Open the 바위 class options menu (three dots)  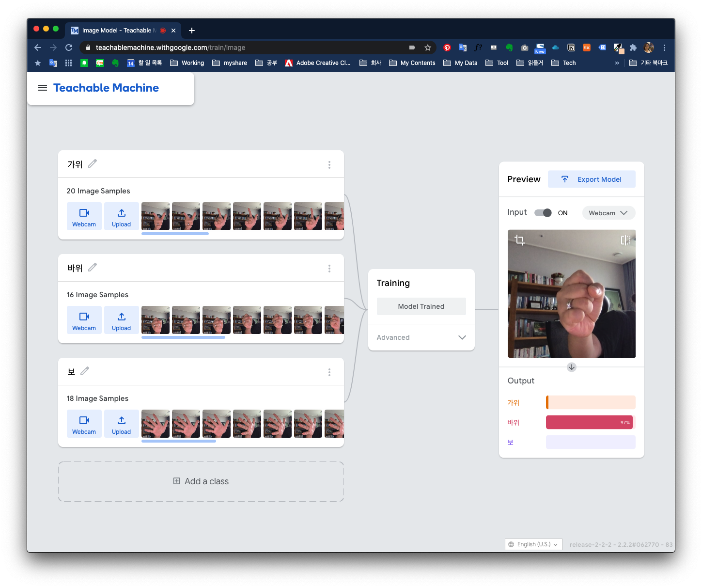tap(329, 269)
